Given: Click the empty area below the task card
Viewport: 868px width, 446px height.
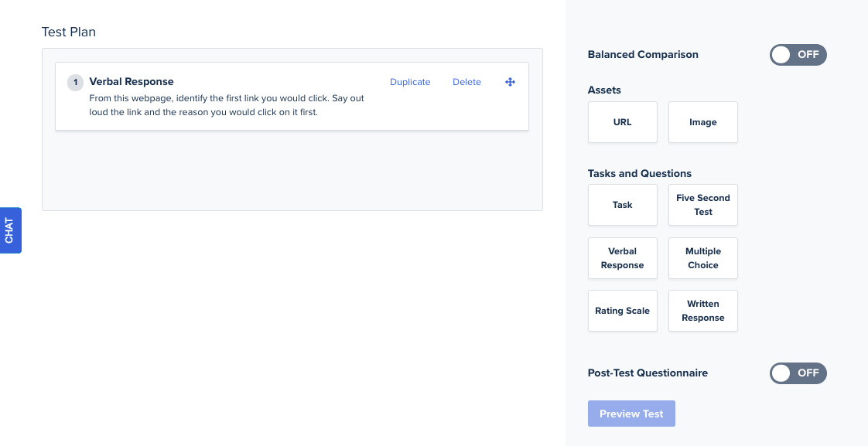Looking at the screenshot, I should (x=292, y=170).
